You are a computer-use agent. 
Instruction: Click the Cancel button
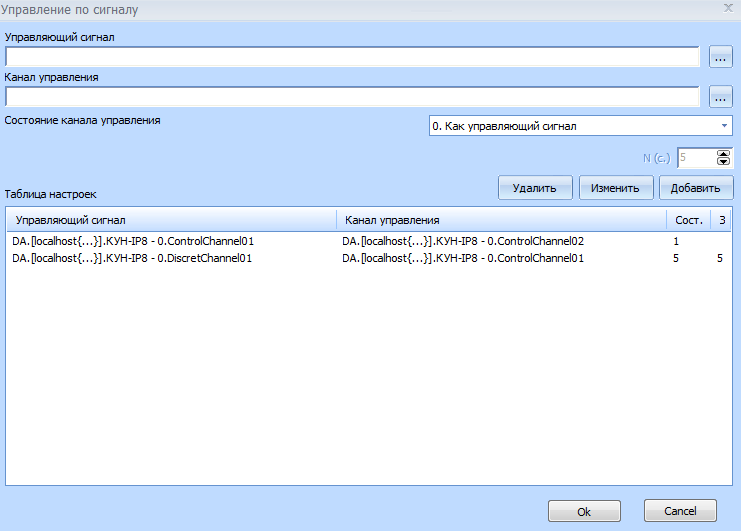pos(680,511)
